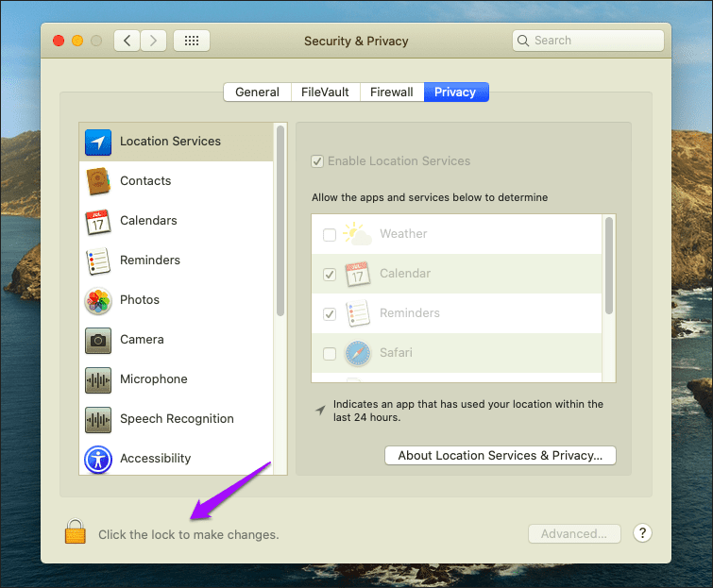Image resolution: width=713 pixels, height=588 pixels.
Task: Toggle Enable Location Services checkbox
Action: (x=317, y=161)
